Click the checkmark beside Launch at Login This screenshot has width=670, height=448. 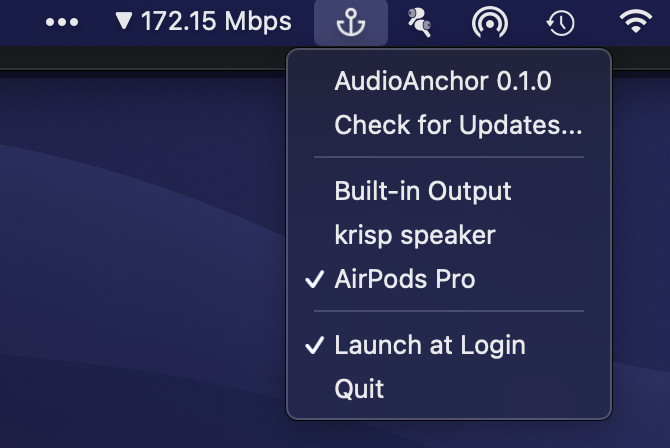coord(315,345)
